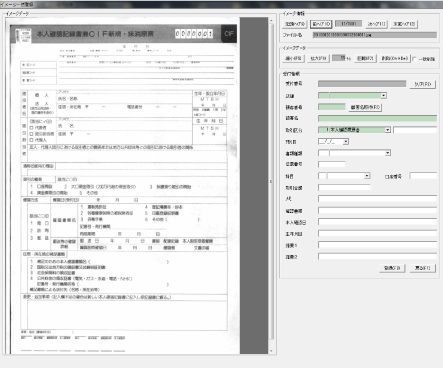Viewport: 443px width, 368px height.
Task: Click the 0000001 number on scanned form
Action: point(194,34)
